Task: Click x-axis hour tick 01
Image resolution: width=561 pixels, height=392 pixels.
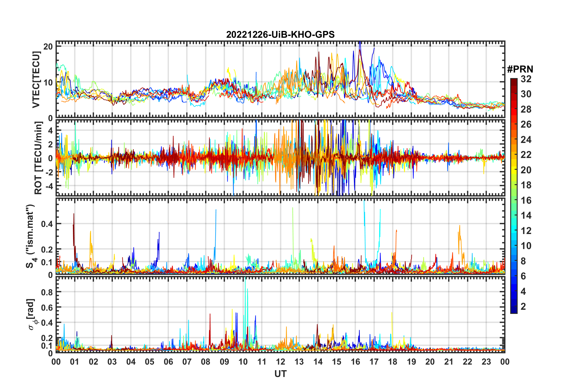Action: [75, 362]
